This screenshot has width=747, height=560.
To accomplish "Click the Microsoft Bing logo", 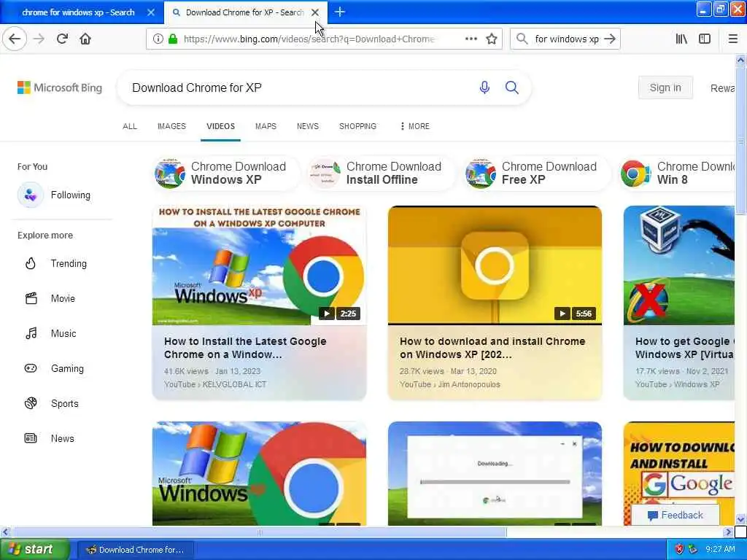I will pyautogui.click(x=60, y=87).
